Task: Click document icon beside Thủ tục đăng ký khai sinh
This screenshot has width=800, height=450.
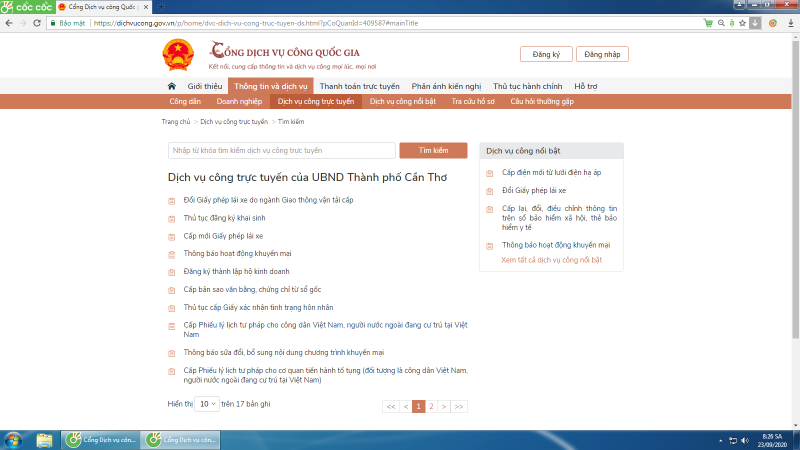Action: pos(174,218)
